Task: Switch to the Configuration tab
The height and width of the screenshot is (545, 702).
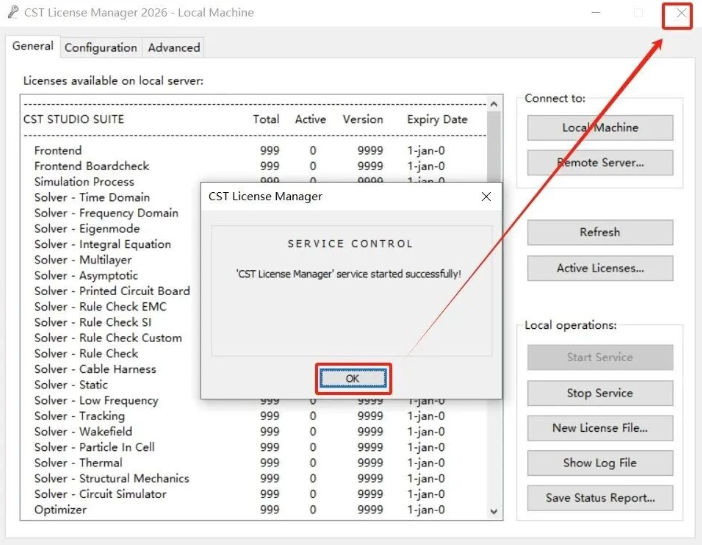Action: 100,47
